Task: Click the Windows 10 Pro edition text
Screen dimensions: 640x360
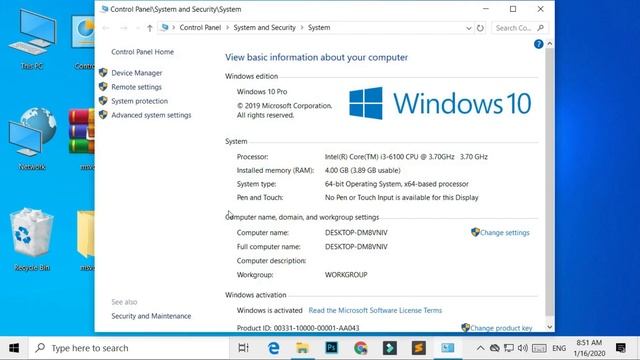Action: click(x=262, y=91)
